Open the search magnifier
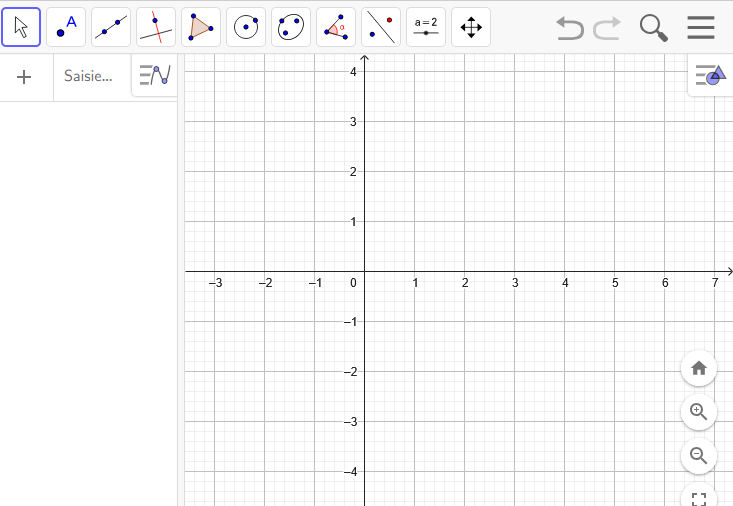 click(x=653, y=28)
